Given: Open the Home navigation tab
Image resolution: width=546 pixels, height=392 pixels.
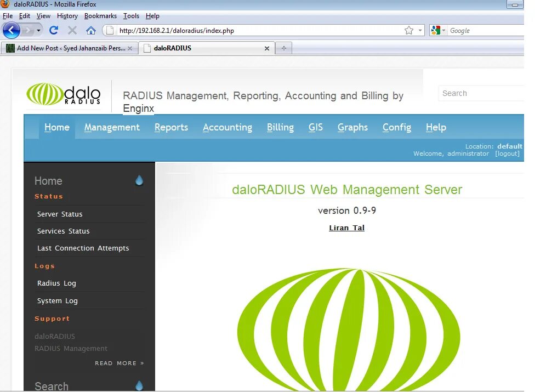Looking at the screenshot, I should [57, 127].
